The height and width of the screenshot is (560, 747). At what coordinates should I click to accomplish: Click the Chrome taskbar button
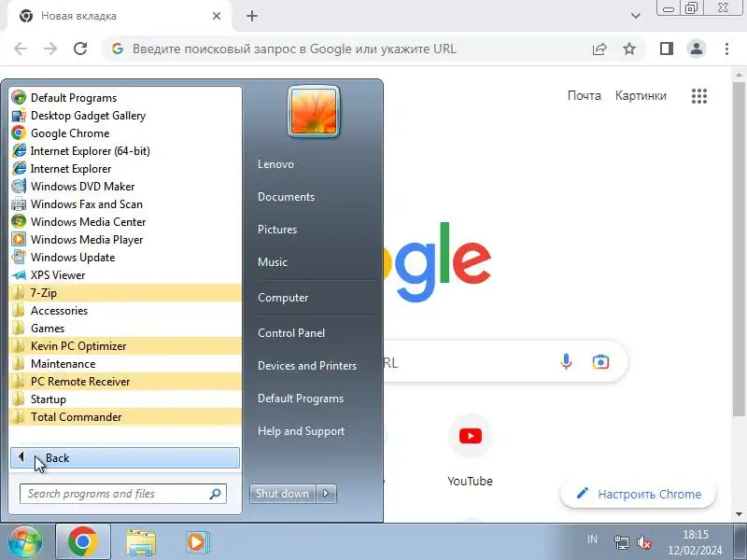tap(83, 541)
